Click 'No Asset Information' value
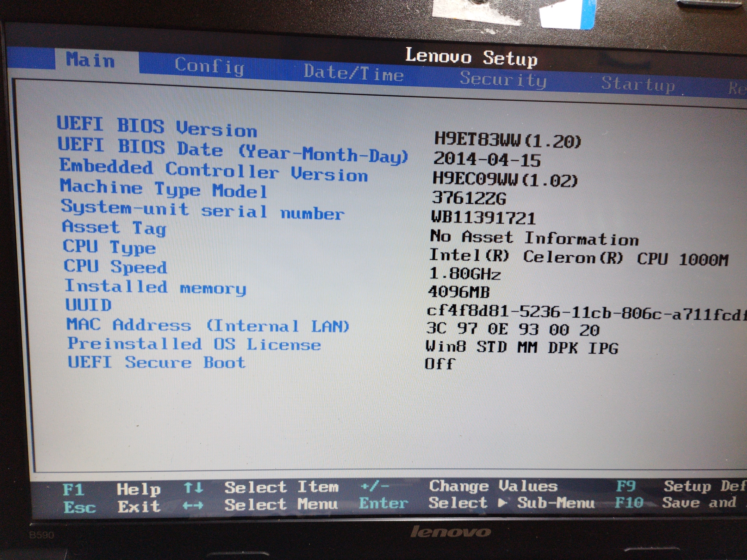This screenshot has height=560, width=747. click(x=534, y=237)
